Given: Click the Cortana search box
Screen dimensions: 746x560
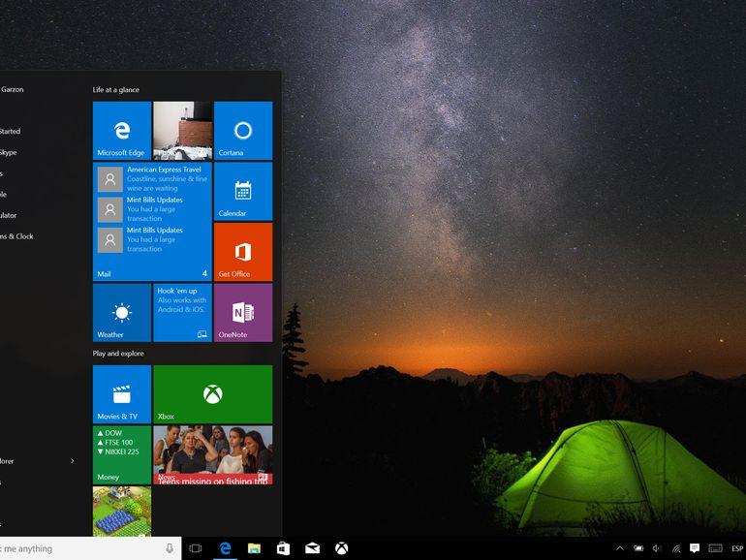Looking at the screenshot, I should (x=78, y=548).
